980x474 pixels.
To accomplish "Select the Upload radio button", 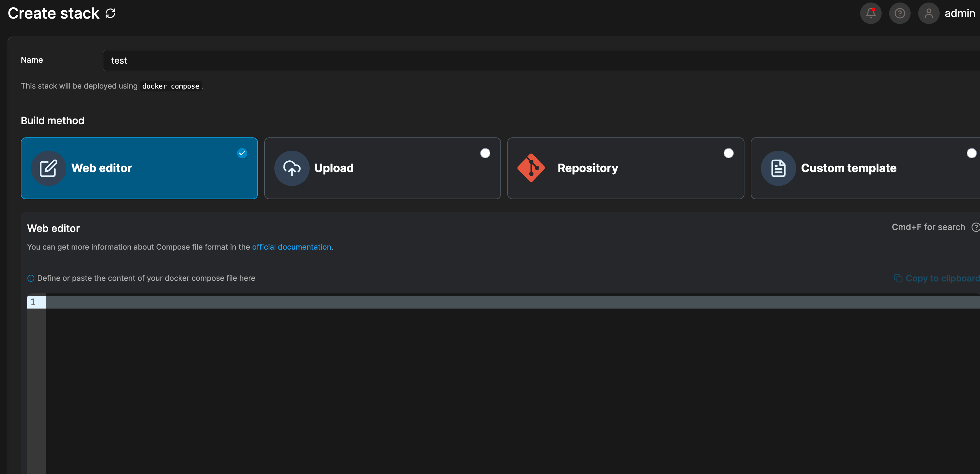I will (x=485, y=153).
